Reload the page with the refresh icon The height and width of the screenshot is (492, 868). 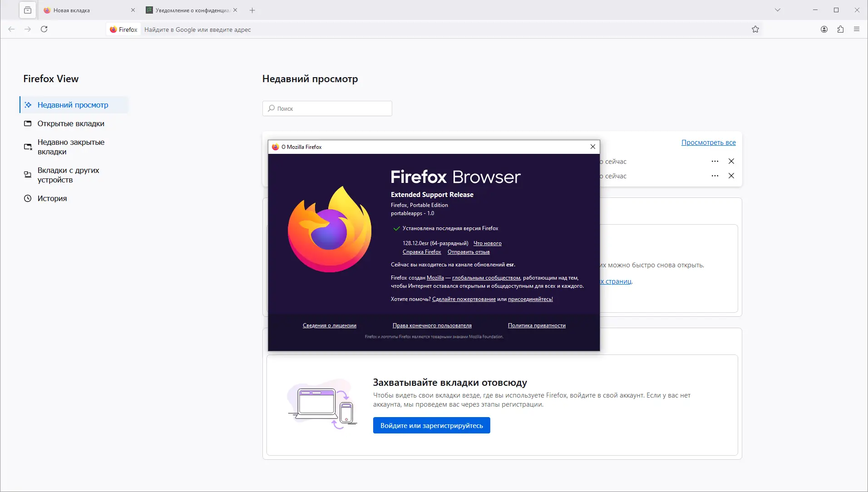pos(44,29)
